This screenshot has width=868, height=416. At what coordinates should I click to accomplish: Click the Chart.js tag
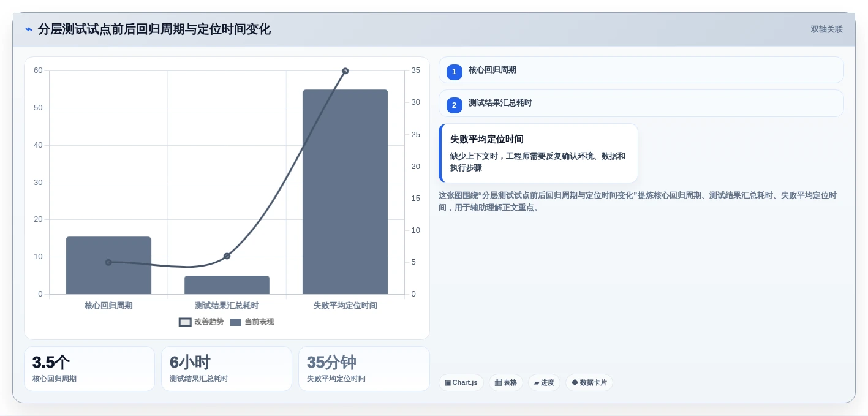pos(461,383)
